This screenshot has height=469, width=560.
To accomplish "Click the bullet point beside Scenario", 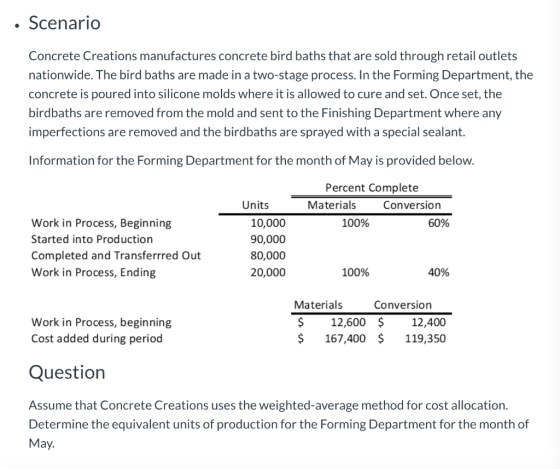I will click(x=16, y=26).
